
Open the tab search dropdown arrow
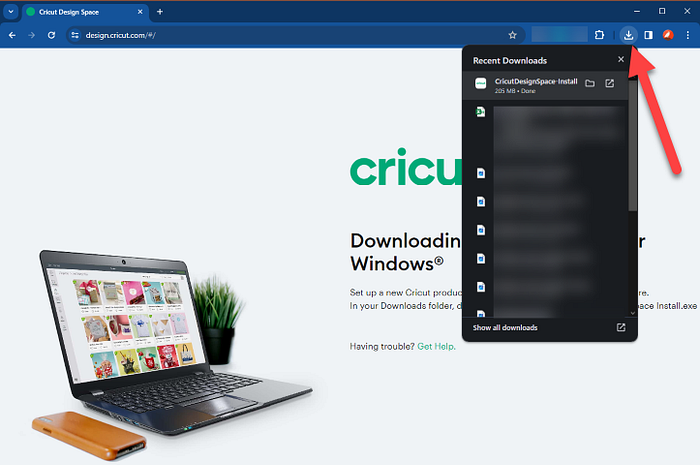click(x=11, y=12)
